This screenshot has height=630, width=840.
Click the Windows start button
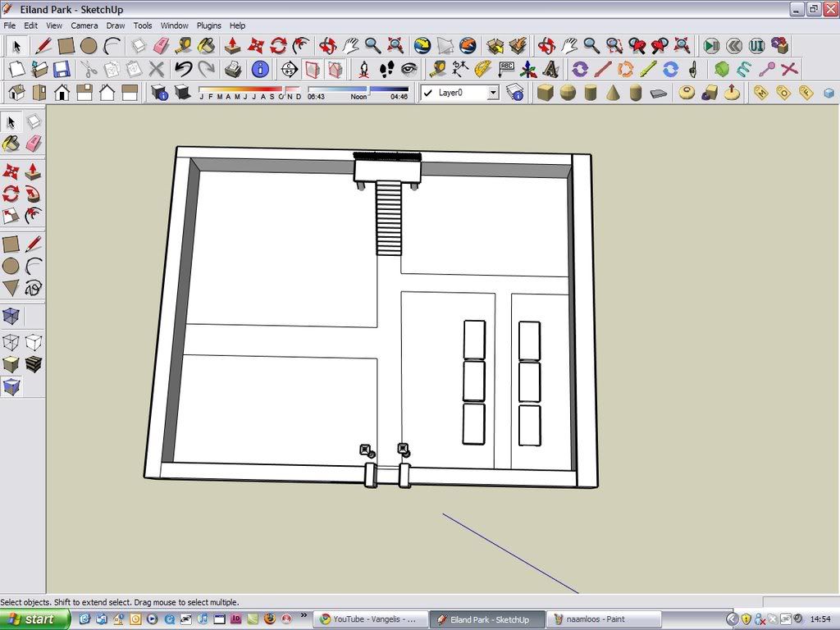point(35,619)
